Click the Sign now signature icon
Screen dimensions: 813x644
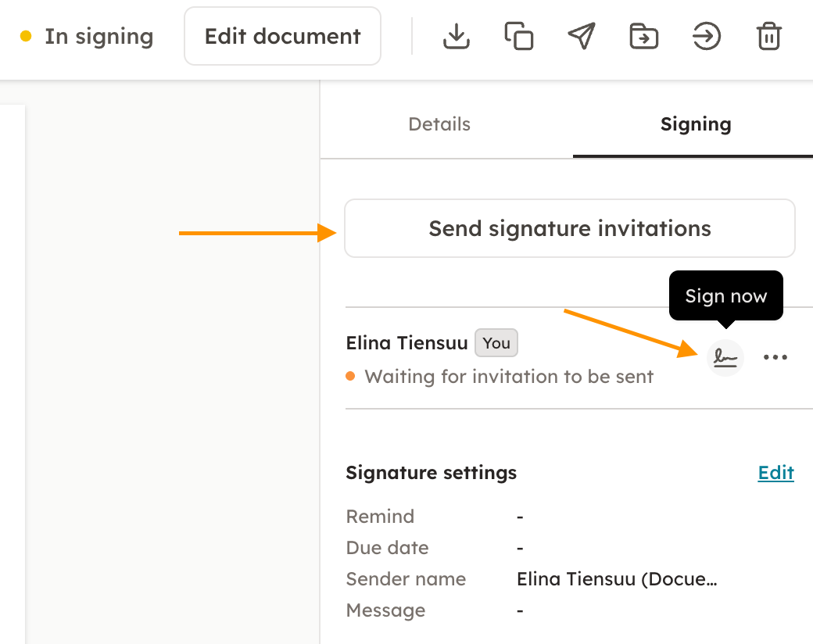click(x=725, y=358)
